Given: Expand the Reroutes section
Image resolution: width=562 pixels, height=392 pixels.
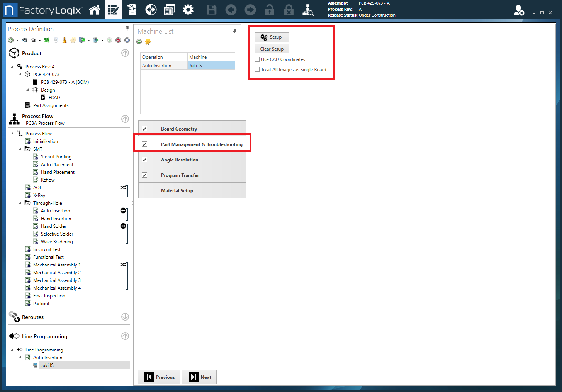Looking at the screenshot, I should click(x=125, y=317).
